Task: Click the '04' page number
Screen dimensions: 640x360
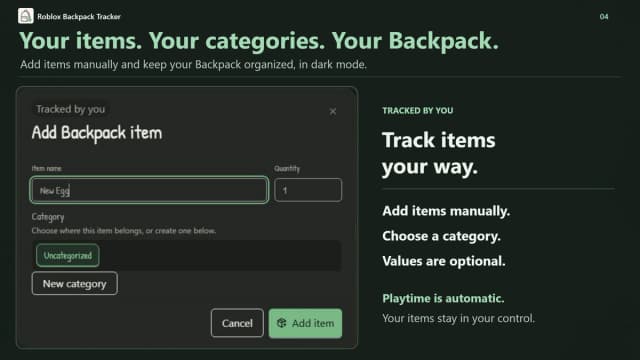Action: point(604,17)
